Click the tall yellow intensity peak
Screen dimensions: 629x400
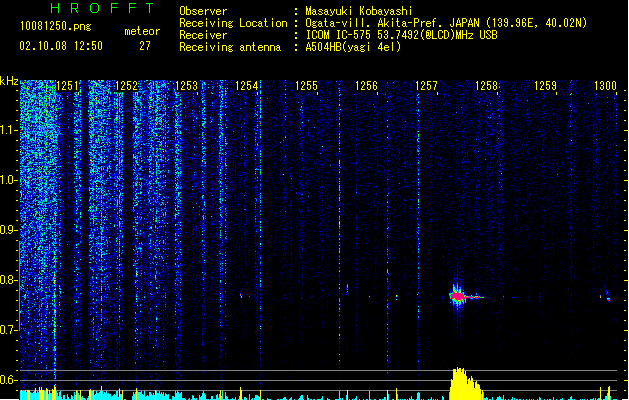[x=464, y=383]
